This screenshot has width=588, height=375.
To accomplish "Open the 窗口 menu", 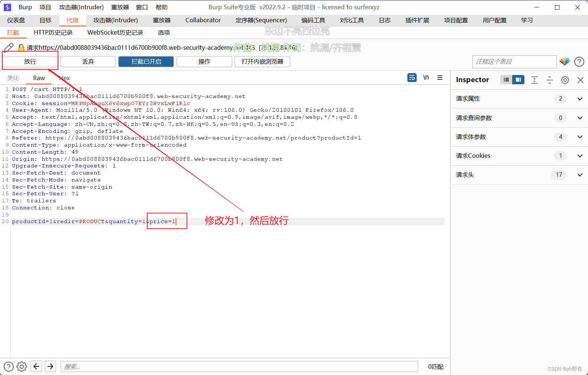I will point(142,7).
